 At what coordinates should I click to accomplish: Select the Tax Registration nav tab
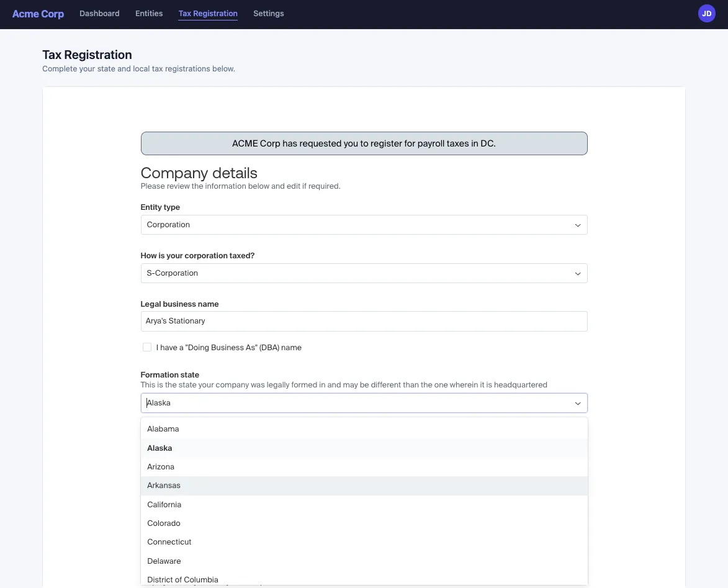pyautogui.click(x=208, y=14)
